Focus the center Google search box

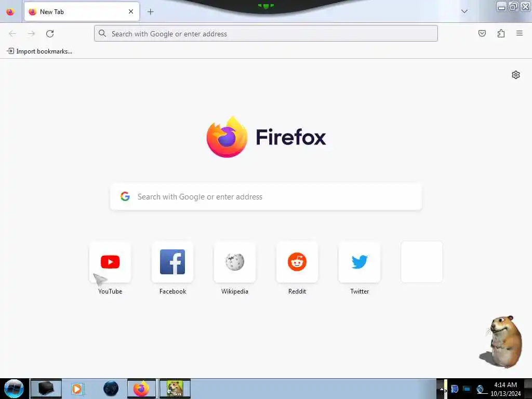(x=265, y=197)
